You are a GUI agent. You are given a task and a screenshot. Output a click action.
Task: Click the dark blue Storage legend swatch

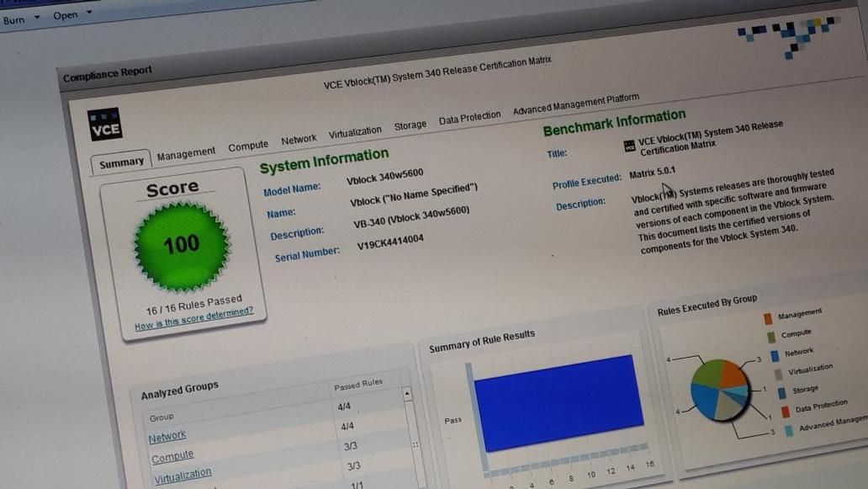(781, 393)
